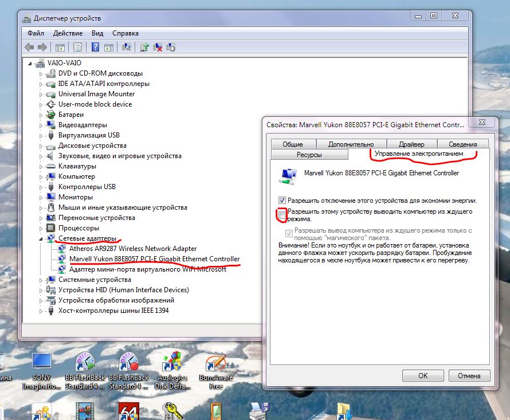Click the Uninstall device toolbar icon with red X

click(158, 47)
